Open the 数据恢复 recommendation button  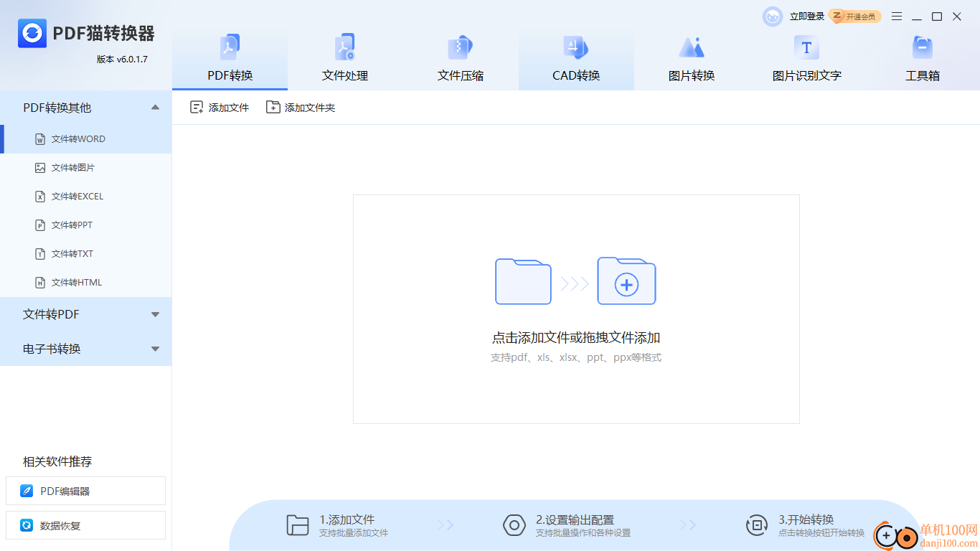[85, 525]
